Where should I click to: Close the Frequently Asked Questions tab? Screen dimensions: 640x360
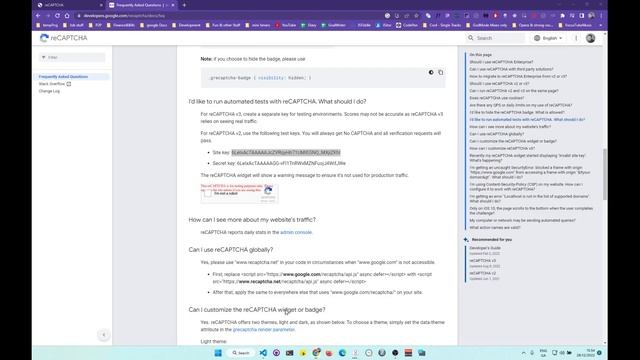[x=173, y=5]
